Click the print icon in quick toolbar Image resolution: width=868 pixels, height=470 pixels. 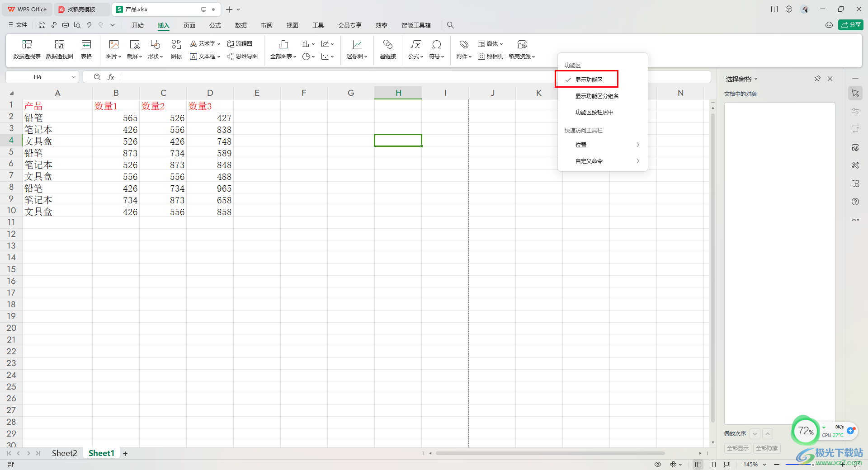(x=66, y=25)
